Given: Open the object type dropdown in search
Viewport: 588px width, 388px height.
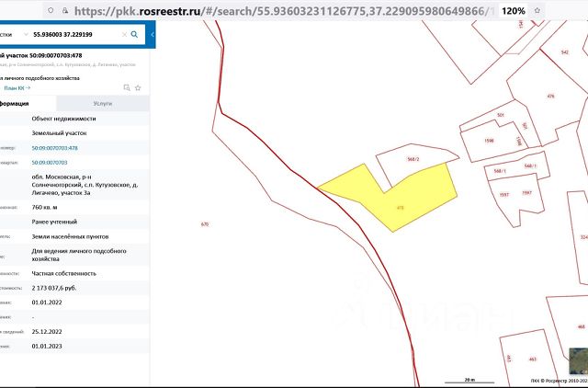Looking at the screenshot, I should pyautogui.click(x=26, y=35).
